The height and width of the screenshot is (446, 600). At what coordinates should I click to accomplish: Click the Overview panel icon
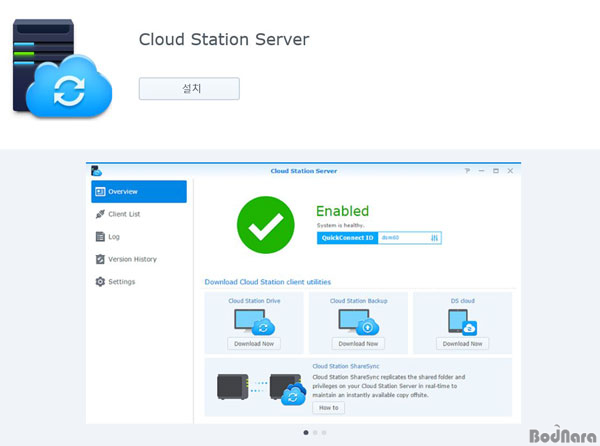tap(100, 192)
